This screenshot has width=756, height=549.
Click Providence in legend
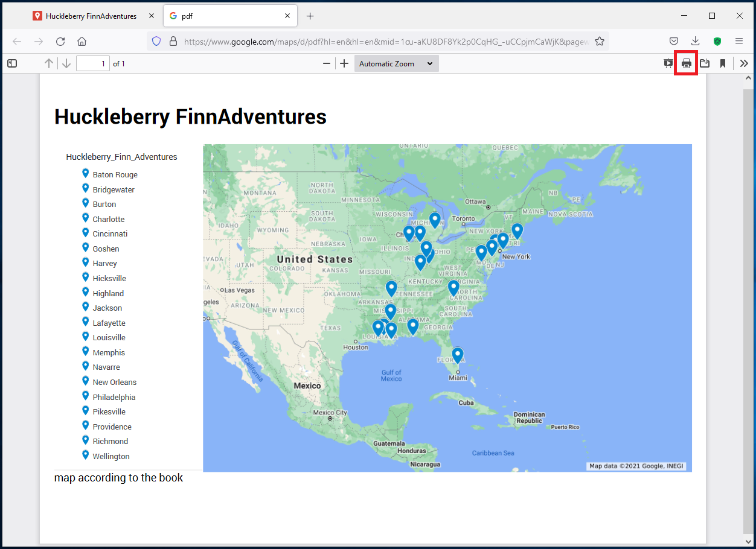[x=112, y=427]
